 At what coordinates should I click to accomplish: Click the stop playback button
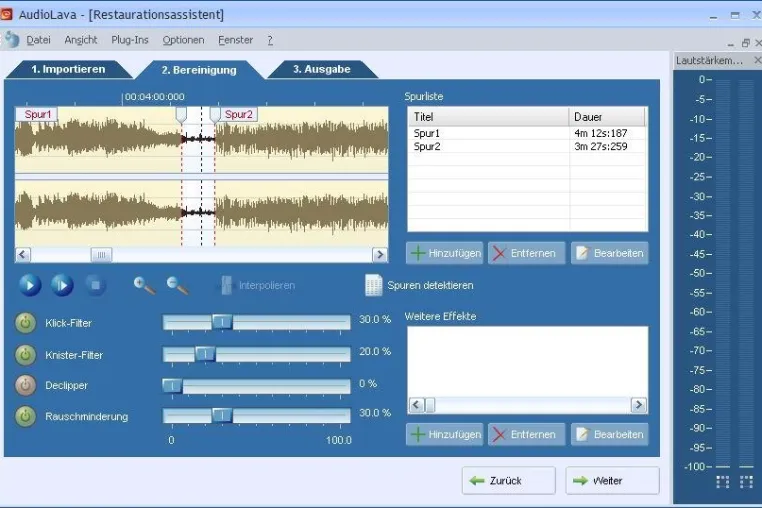point(95,285)
